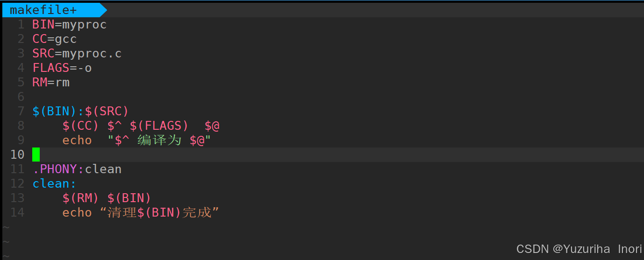Click the $(RM) $(BIN) command line
This screenshot has height=260, width=644.
[107, 198]
